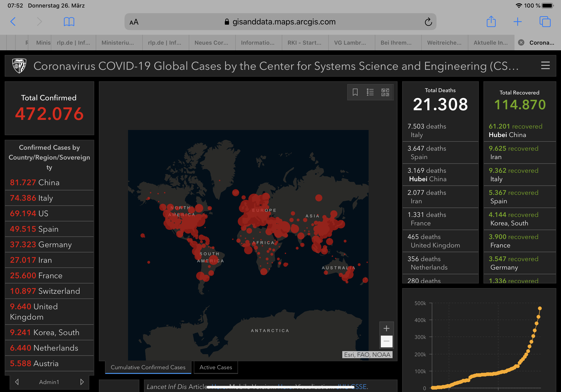Select 27.017 Iran in country list
This screenshot has height=392, width=561.
click(x=49, y=260)
